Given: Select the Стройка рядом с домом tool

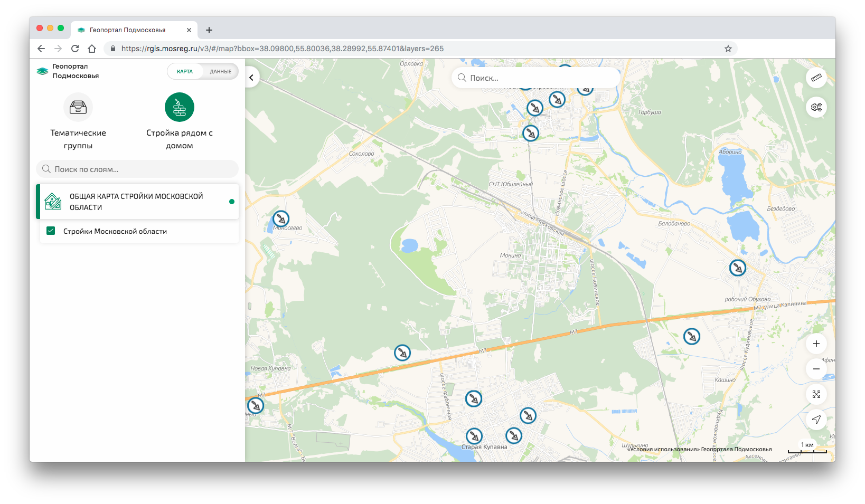Looking at the screenshot, I should point(180,119).
